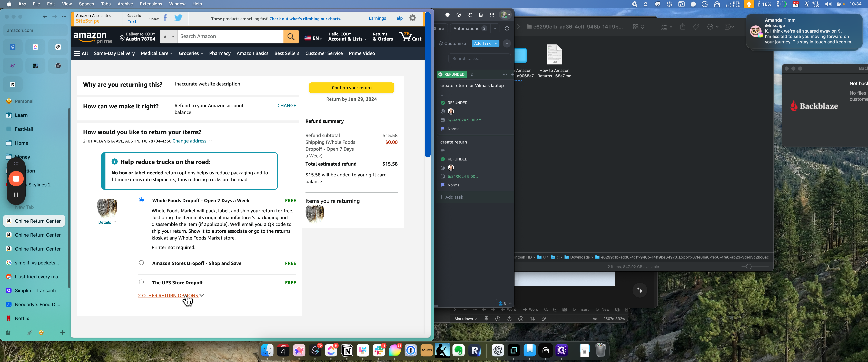This screenshot has width=868, height=362.
Task: Open EN language selector dropdown
Action: [x=313, y=38]
